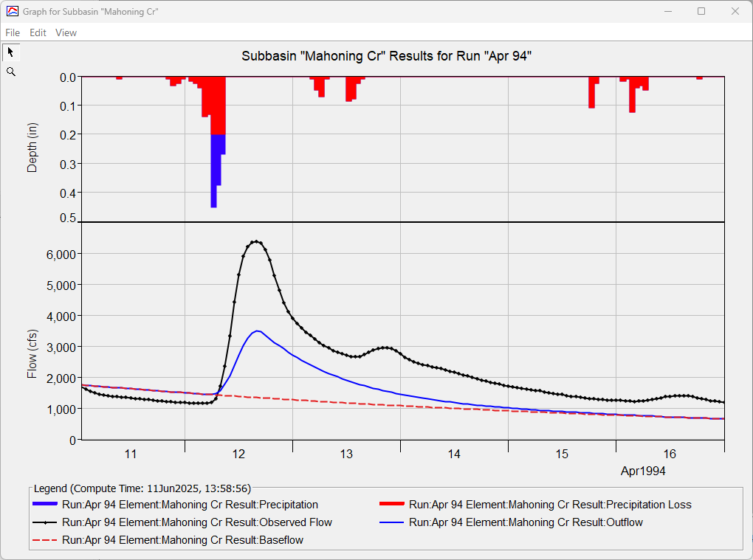
Task: Click the date label 14 on time axis
Action: click(454, 454)
